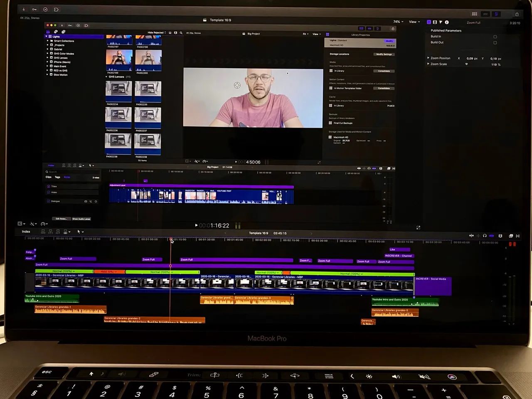
Task: Go back in timeline history with left arrow
Action: click(x=226, y=233)
